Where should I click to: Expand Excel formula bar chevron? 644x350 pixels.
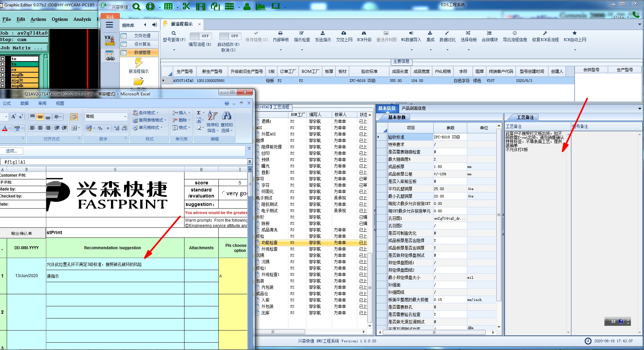click(250, 162)
